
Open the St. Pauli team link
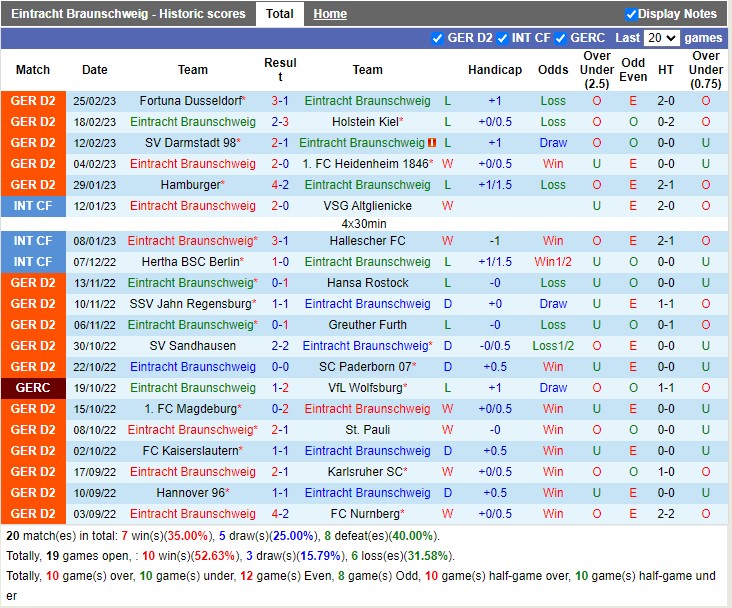pos(367,430)
